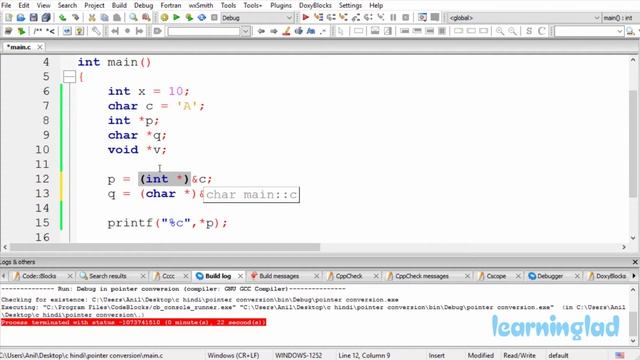Open the Fortran menu
The height and width of the screenshot is (360, 640).
click(x=171, y=5)
